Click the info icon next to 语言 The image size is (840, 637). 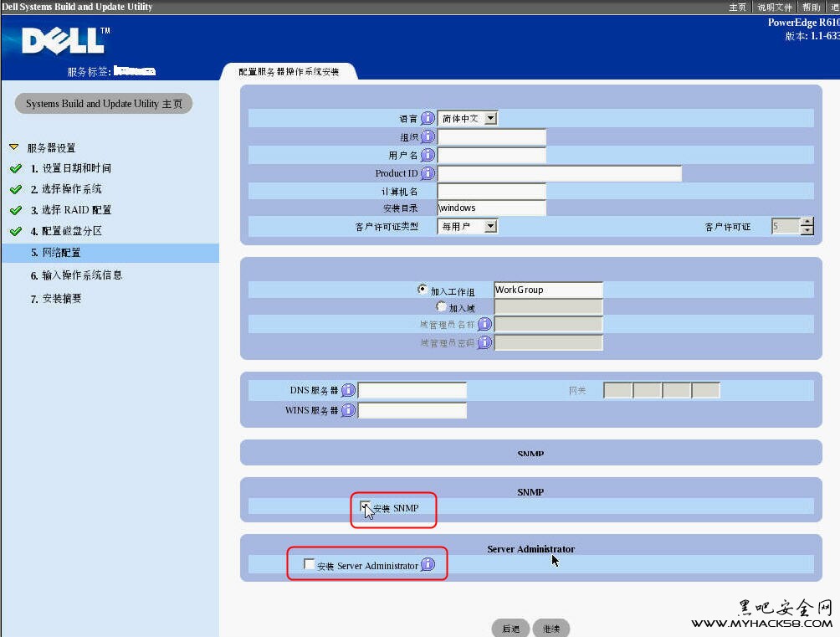pyautogui.click(x=428, y=119)
